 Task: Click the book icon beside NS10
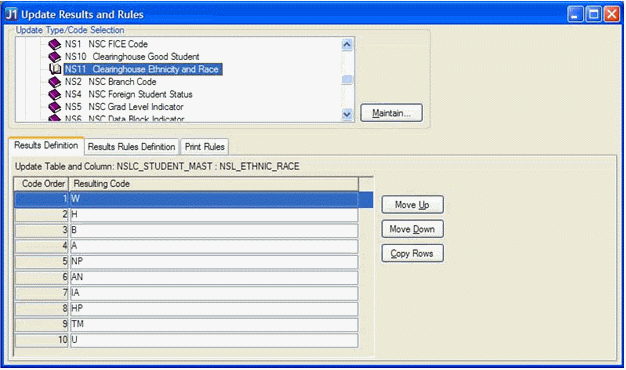pyautogui.click(x=54, y=57)
